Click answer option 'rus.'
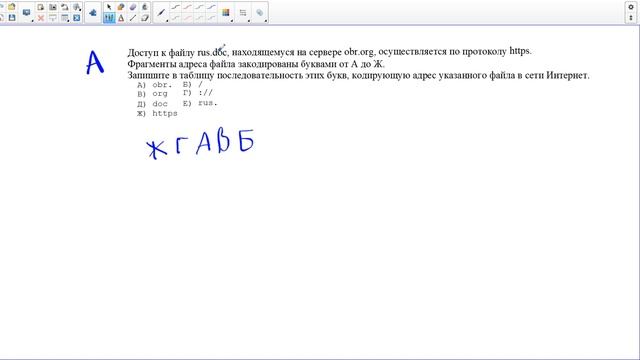Screen dimensions: 640x360 click(208, 103)
